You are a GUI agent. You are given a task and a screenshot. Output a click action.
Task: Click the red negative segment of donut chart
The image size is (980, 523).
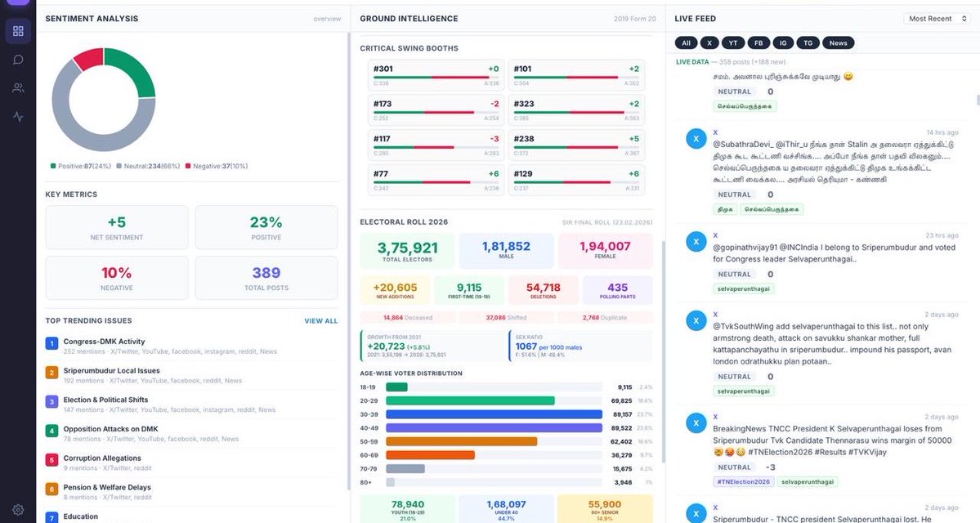pyautogui.click(x=89, y=58)
